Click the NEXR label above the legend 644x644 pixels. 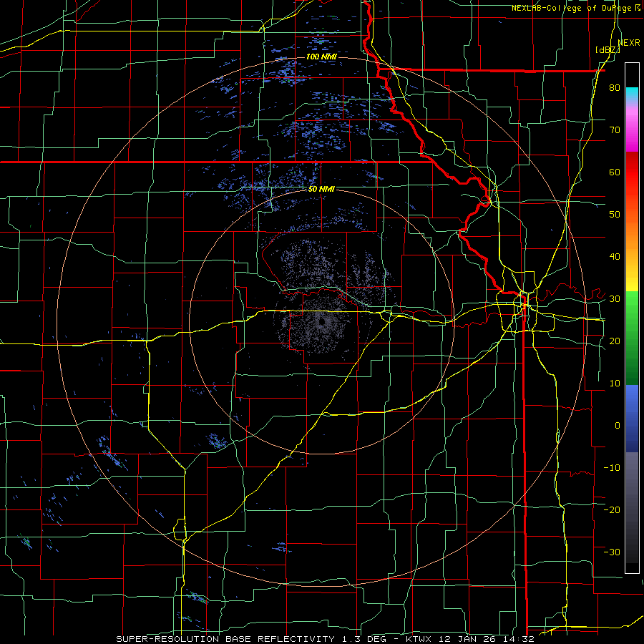pos(629,43)
